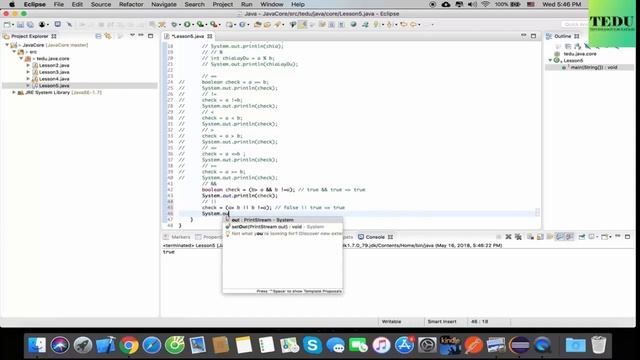The image size is (640, 360).
Task: Click the Remove Launch X icon in Console
Action: [508, 237]
